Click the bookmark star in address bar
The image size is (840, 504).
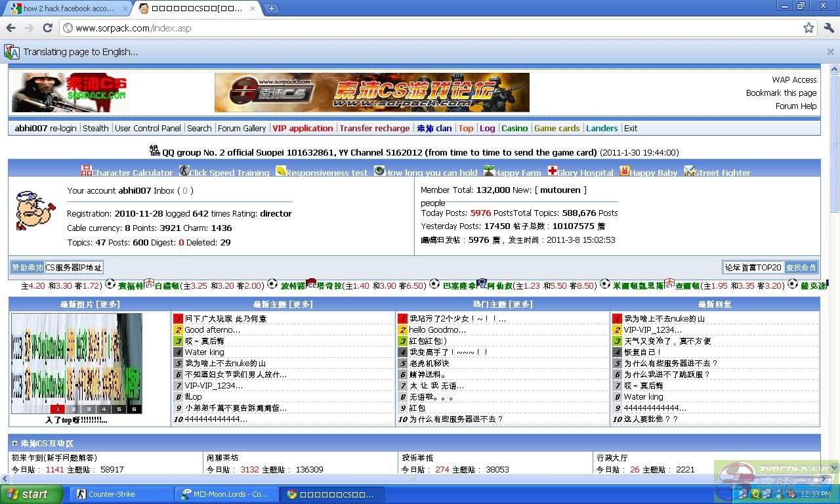click(808, 28)
